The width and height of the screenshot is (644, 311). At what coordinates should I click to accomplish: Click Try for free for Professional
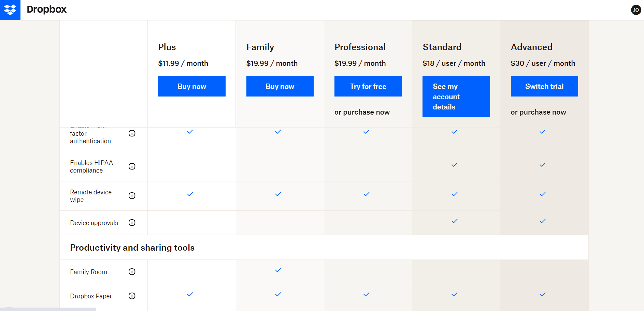point(368,86)
